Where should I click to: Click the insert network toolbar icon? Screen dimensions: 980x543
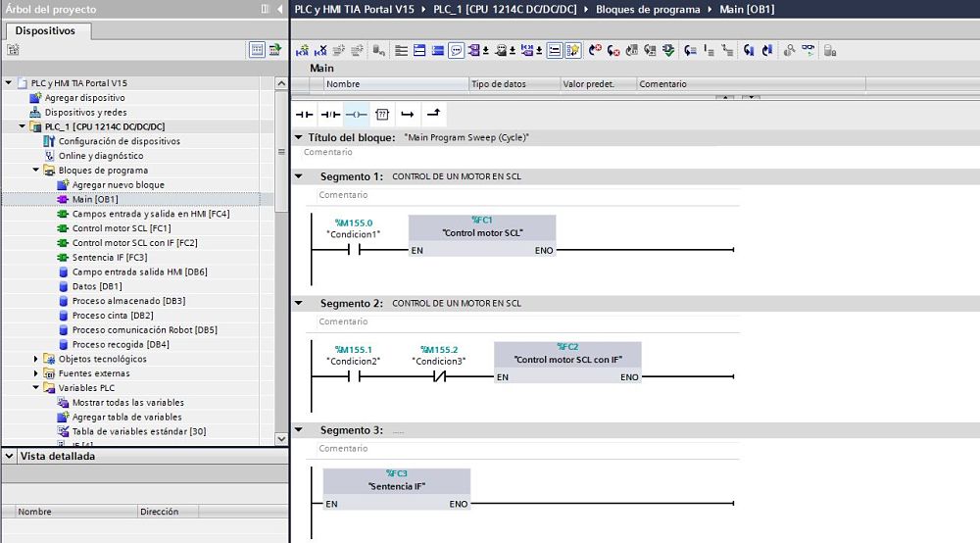303,50
